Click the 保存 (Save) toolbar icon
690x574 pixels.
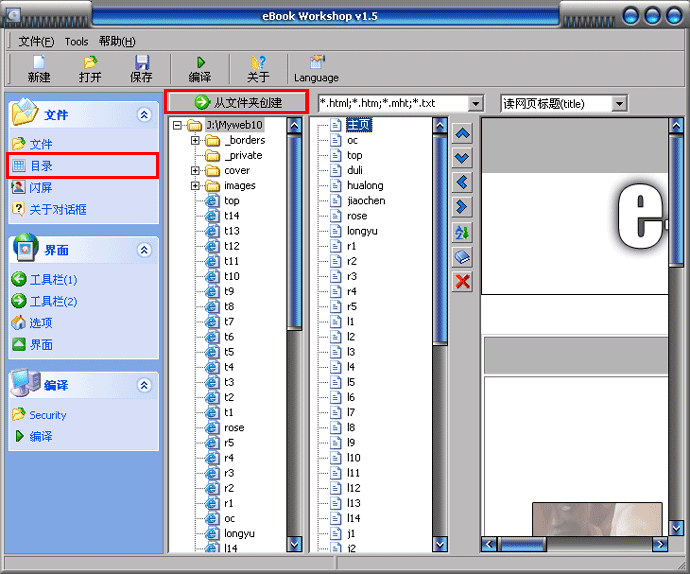pyautogui.click(x=141, y=68)
